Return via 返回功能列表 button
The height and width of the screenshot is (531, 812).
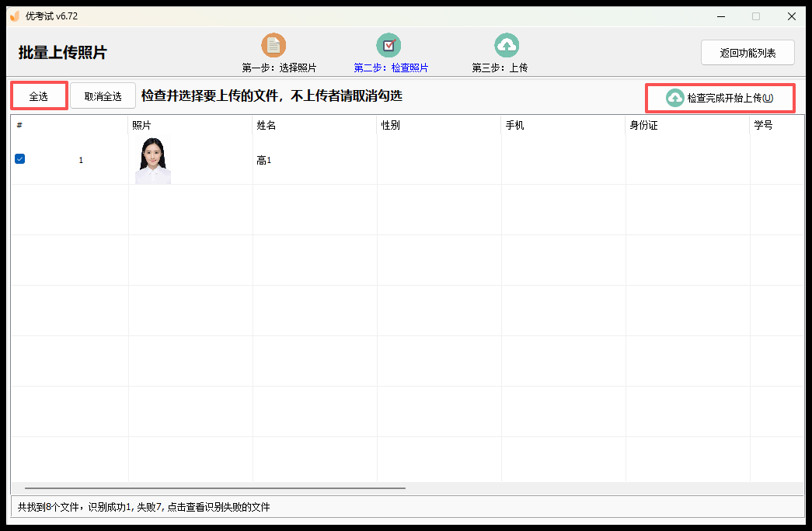[748, 53]
